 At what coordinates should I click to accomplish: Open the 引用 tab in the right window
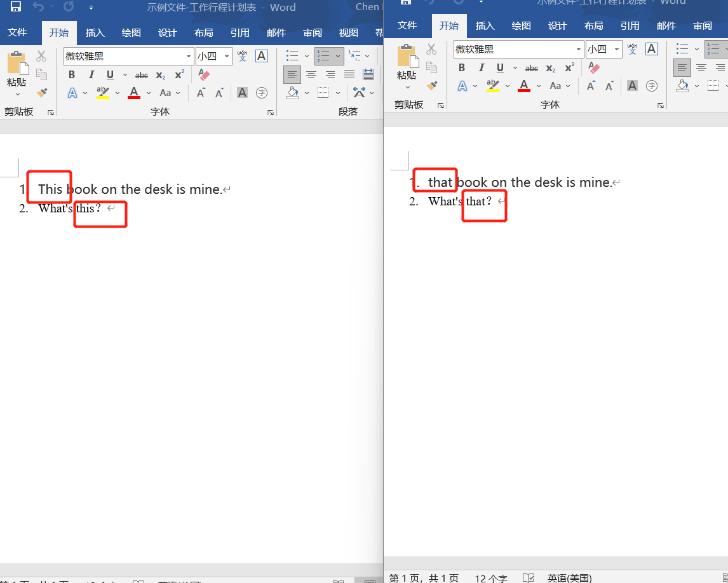pyautogui.click(x=630, y=26)
